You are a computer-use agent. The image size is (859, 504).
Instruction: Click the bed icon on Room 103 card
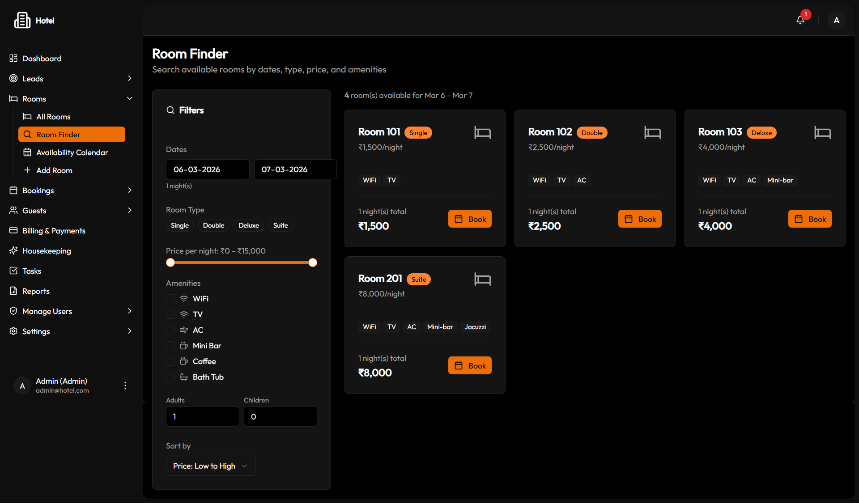(x=822, y=132)
